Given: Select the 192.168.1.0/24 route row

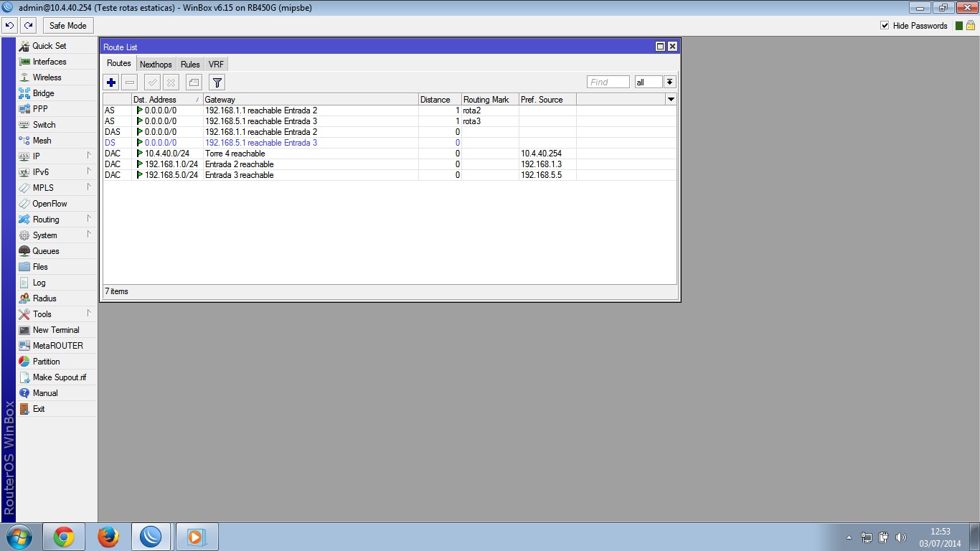Looking at the screenshot, I should click(390, 164).
